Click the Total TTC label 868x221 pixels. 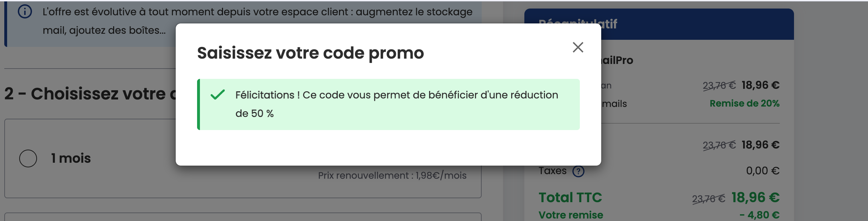pyautogui.click(x=570, y=198)
